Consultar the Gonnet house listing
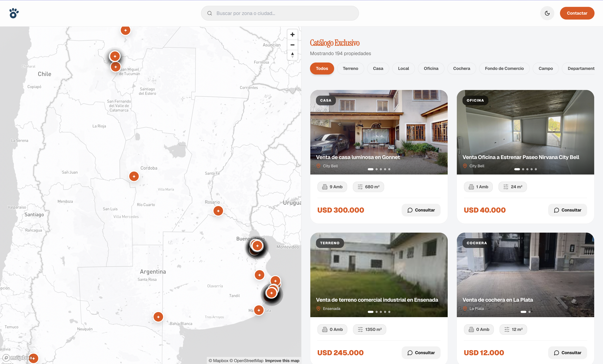Screen dimensions: 603x364 [421, 210]
